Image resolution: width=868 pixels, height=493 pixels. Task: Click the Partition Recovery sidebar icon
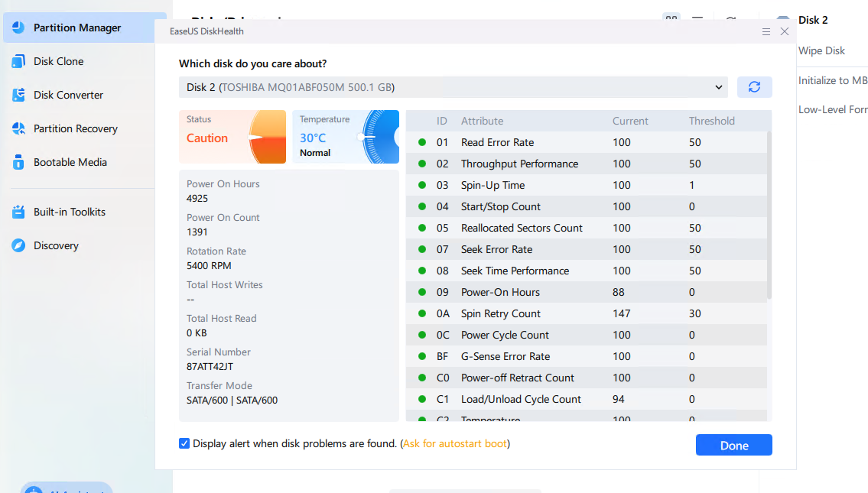pos(18,128)
